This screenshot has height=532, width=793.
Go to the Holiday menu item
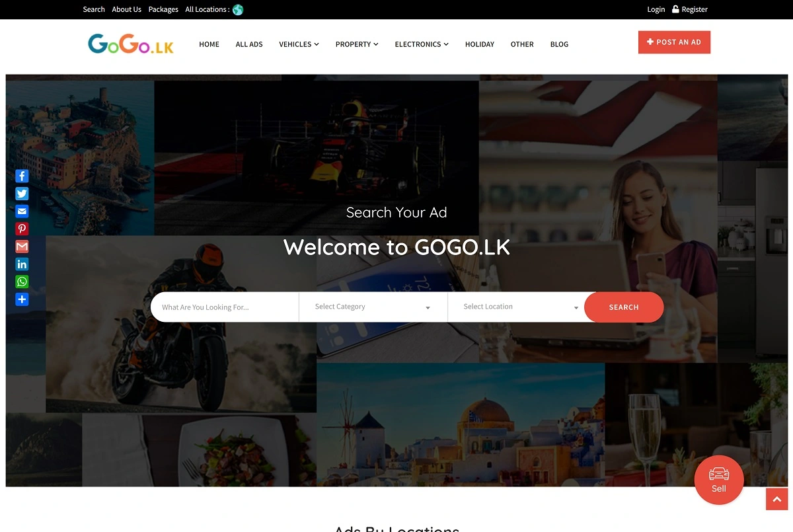[480, 44]
